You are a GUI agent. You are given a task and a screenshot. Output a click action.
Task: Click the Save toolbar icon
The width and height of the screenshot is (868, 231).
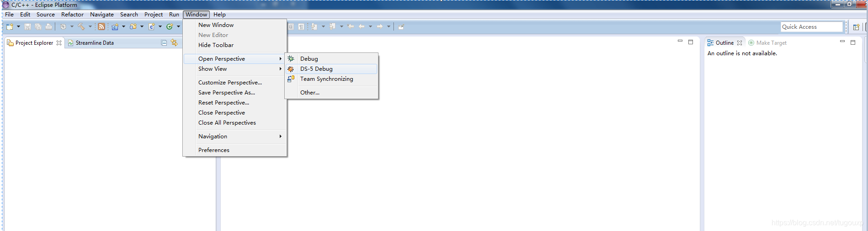tap(27, 26)
